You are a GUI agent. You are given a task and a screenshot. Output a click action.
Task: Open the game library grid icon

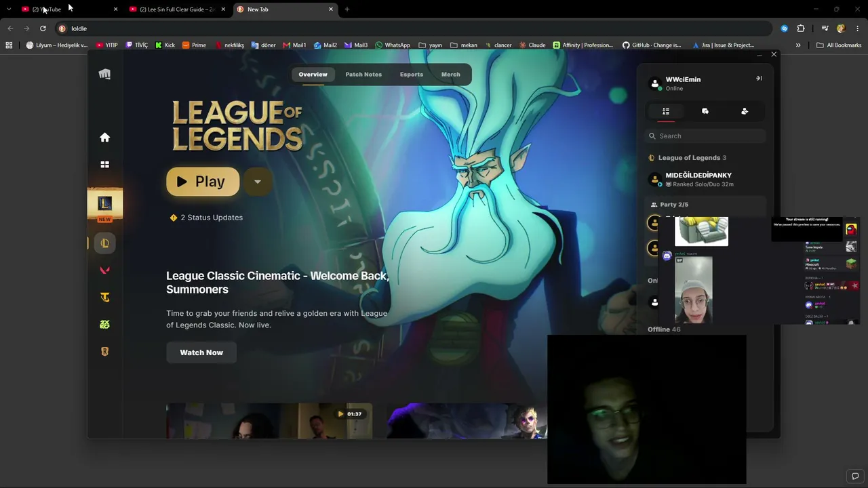[x=104, y=165]
